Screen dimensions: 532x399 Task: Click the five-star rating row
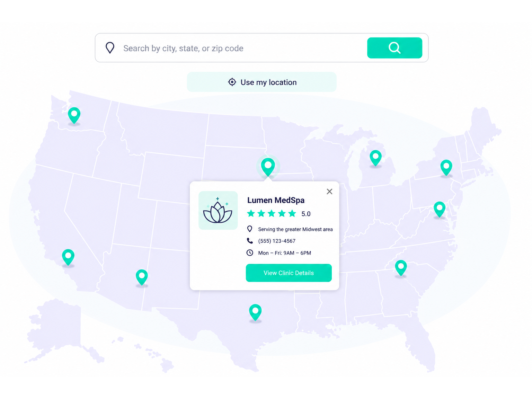(279, 214)
